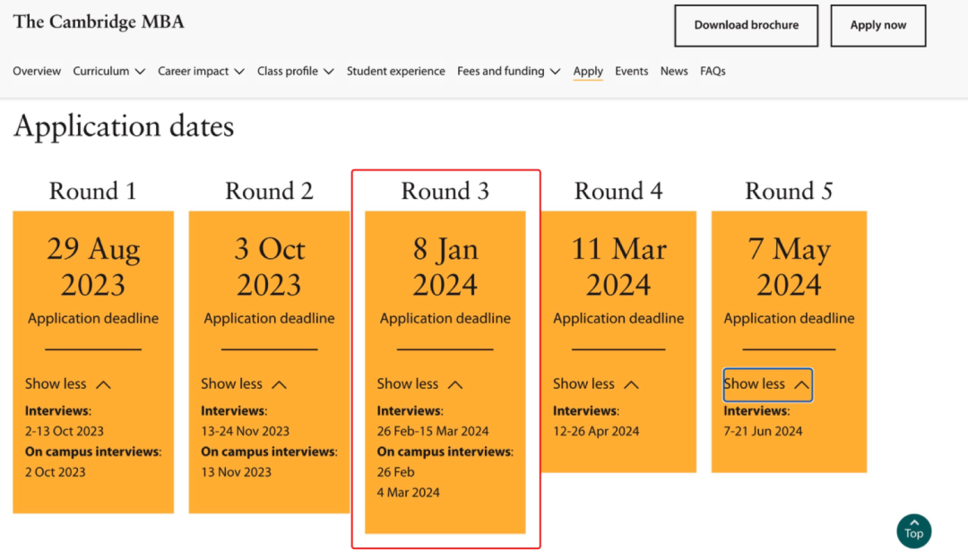Open the FAQs navigation link
Viewport: 968px width, 560px height.
click(x=713, y=71)
